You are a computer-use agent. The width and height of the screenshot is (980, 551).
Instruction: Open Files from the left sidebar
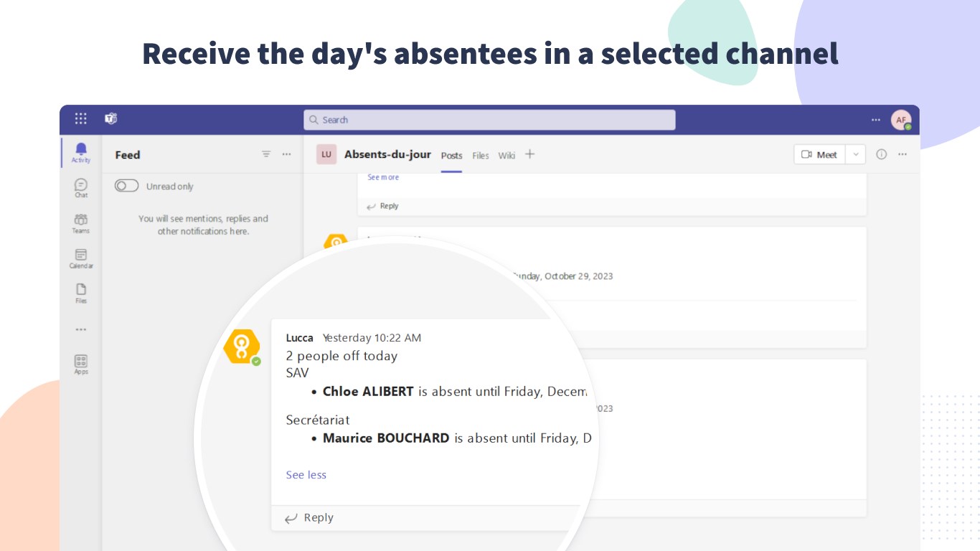pyautogui.click(x=81, y=293)
